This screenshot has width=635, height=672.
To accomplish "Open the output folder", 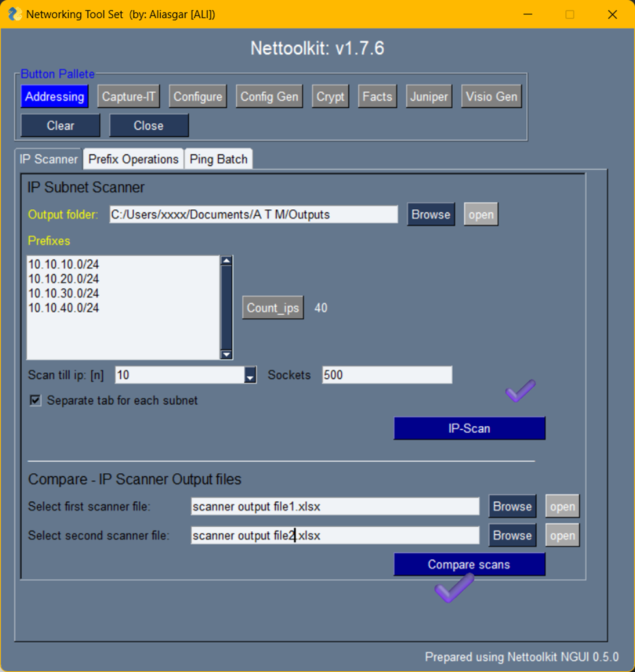I will 481,214.
